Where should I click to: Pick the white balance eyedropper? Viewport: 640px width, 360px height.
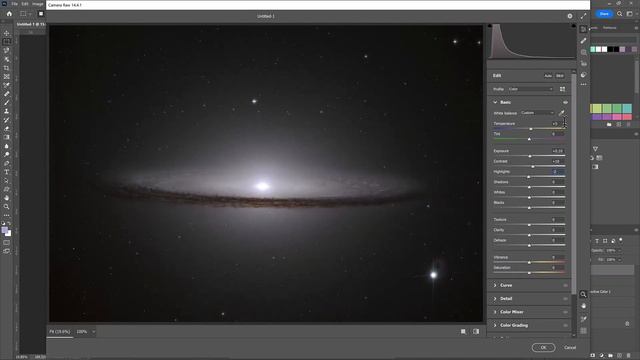pyautogui.click(x=562, y=113)
